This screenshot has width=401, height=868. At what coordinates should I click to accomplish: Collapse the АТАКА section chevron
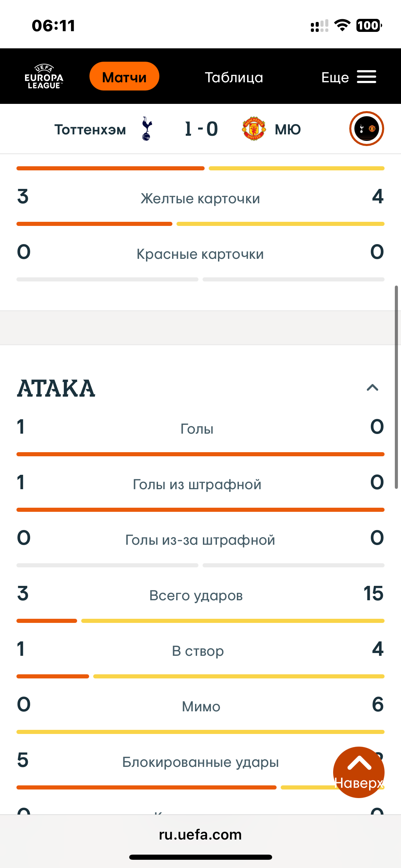click(372, 388)
